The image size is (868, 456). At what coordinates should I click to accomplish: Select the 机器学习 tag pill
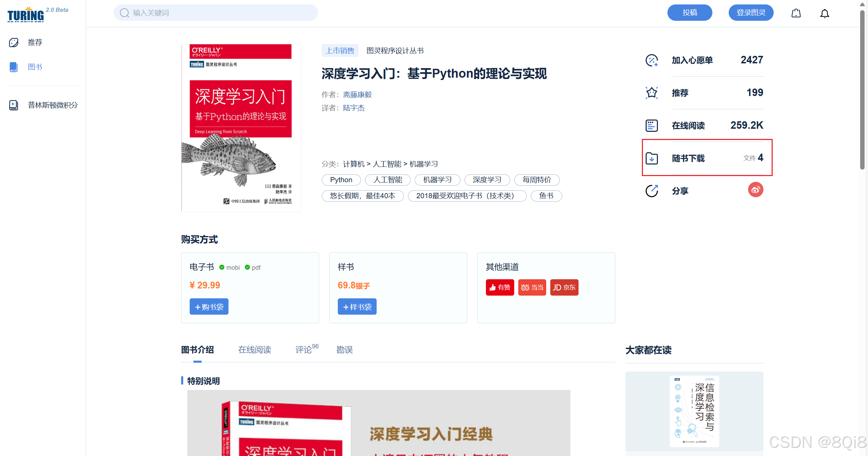(x=437, y=180)
